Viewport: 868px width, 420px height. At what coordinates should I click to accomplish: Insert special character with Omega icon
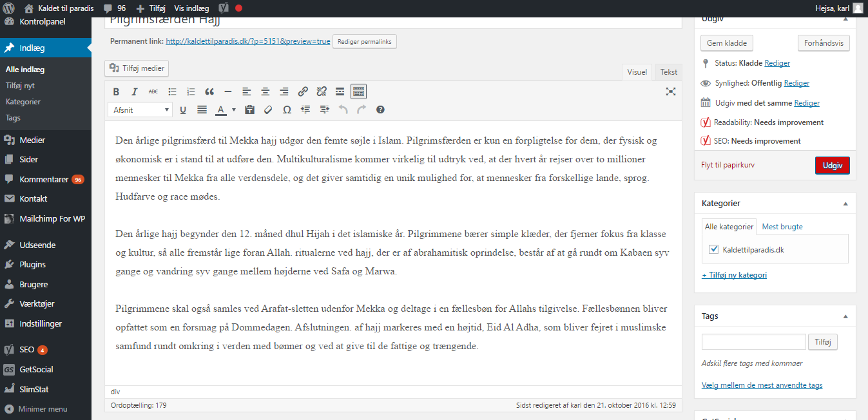click(x=287, y=110)
